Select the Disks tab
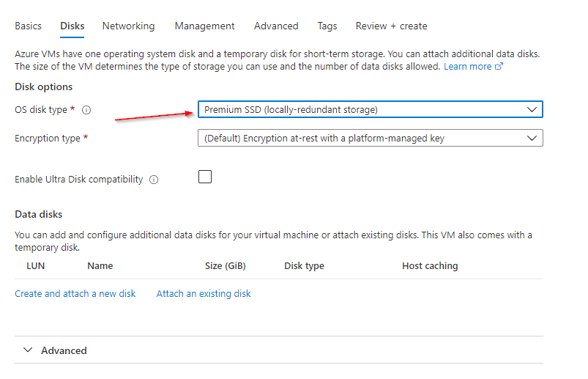588x379 pixels. pyautogui.click(x=72, y=26)
